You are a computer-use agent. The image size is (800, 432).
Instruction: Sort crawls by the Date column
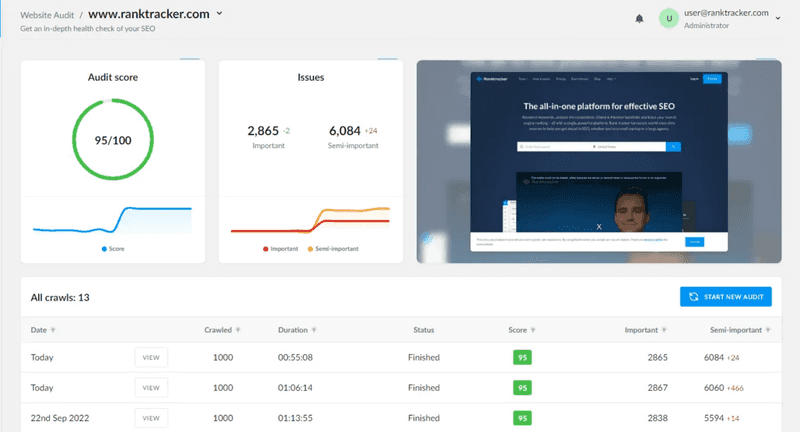click(x=43, y=330)
